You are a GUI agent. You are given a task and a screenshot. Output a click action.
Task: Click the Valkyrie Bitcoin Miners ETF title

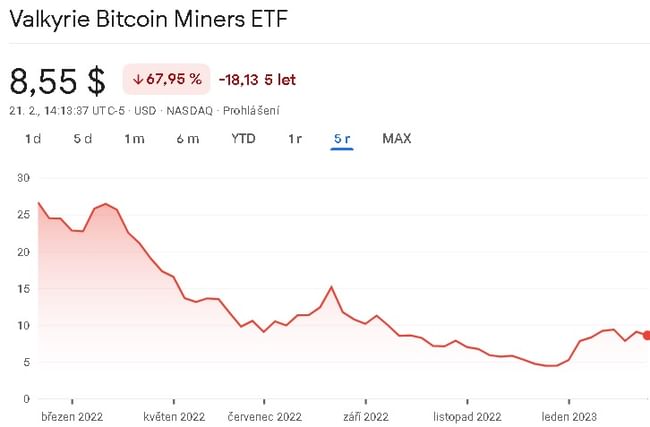[148, 20]
